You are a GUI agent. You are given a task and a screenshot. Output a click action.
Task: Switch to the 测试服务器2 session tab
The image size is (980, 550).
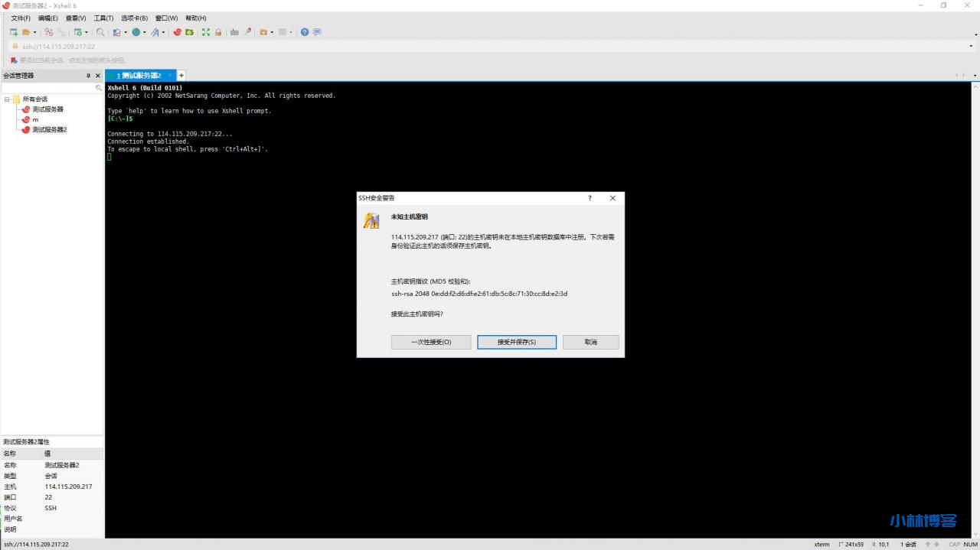click(140, 76)
